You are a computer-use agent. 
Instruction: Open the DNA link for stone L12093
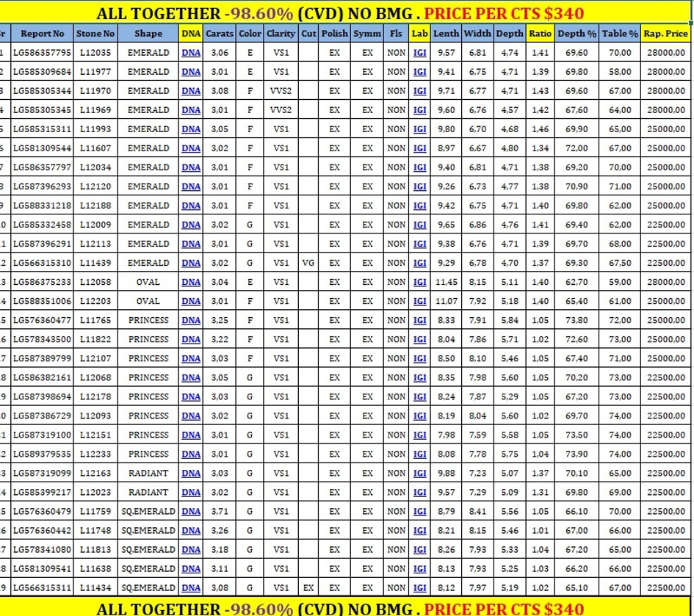coord(191,416)
